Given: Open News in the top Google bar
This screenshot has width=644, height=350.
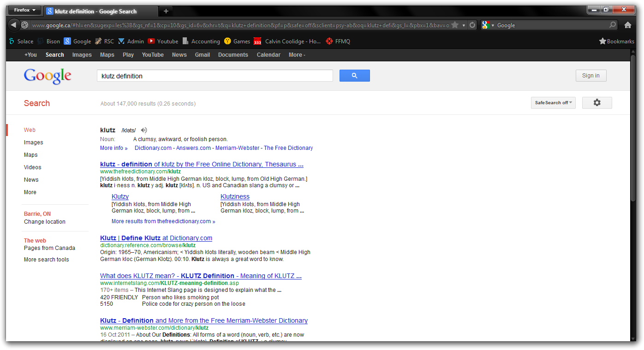Looking at the screenshot, I should coord(179,55).
